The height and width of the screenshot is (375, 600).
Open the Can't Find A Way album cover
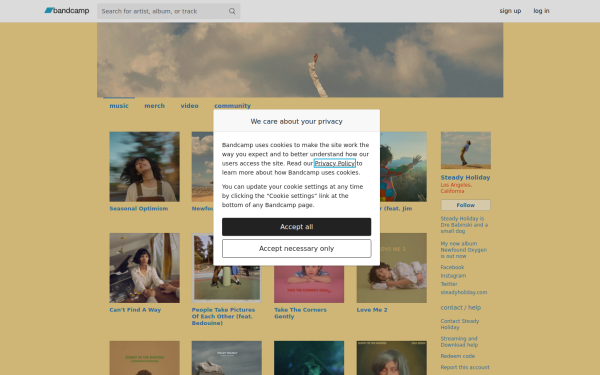pos(144,268)
